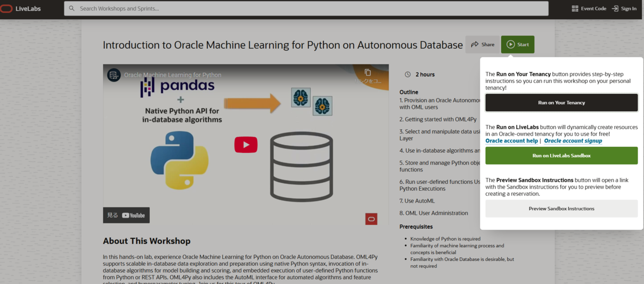The image size is (644, 284).
Task: Click the Prerequisites heading
Action: point(416,227)
